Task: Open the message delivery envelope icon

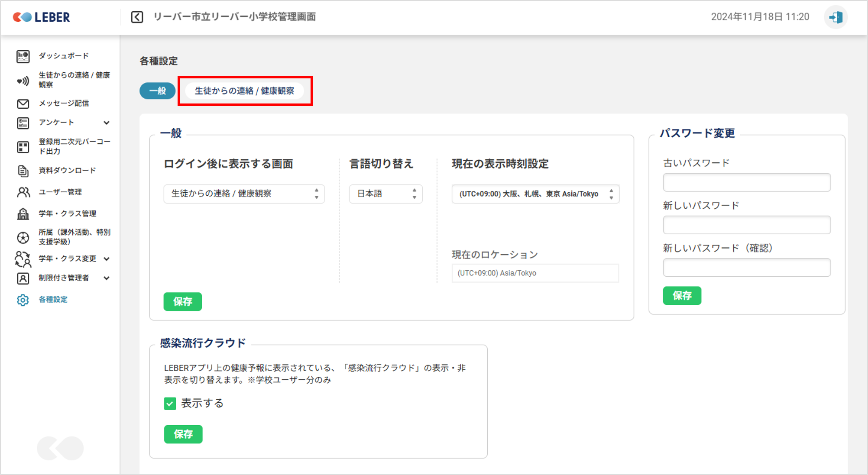Action: [23, 103]
